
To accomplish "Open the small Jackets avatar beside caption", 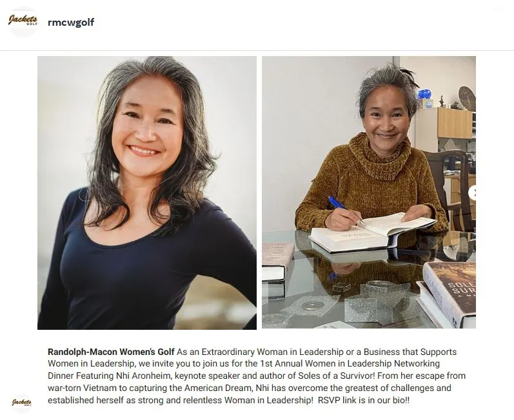I will point(22,403).
